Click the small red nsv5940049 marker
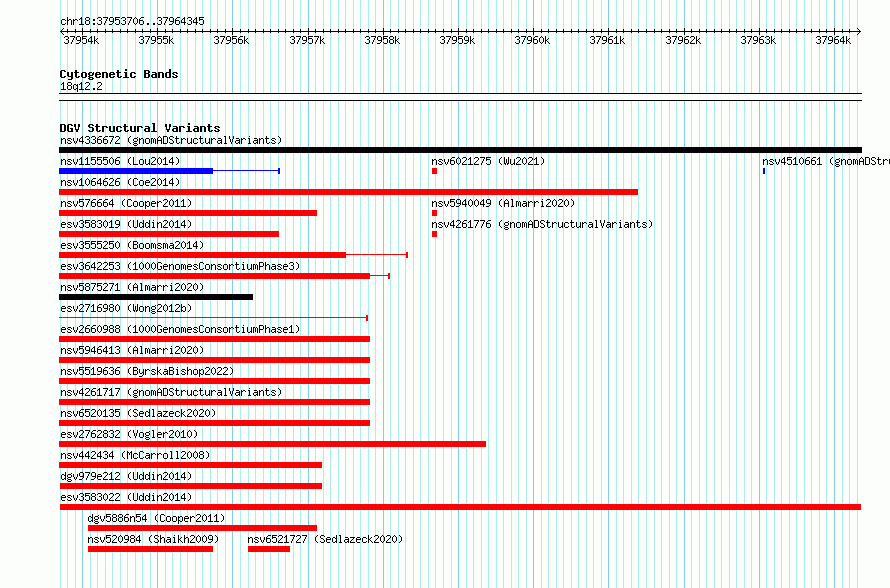 tap(434, 213)
